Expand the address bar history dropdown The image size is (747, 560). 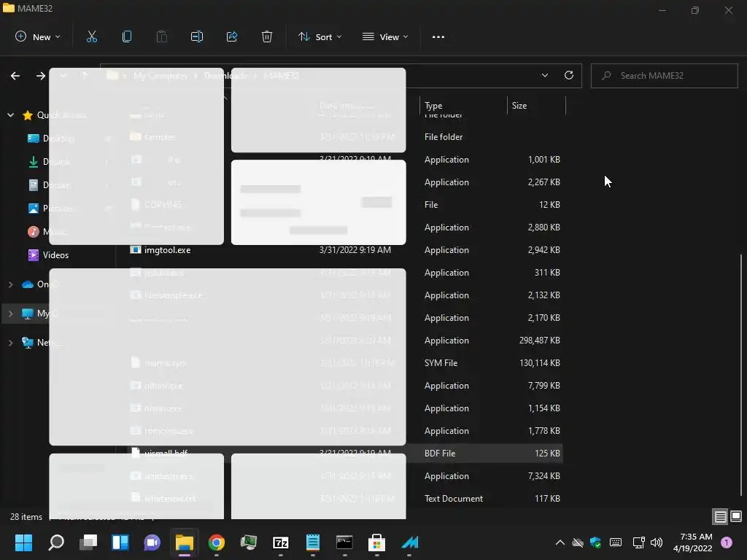544,75
